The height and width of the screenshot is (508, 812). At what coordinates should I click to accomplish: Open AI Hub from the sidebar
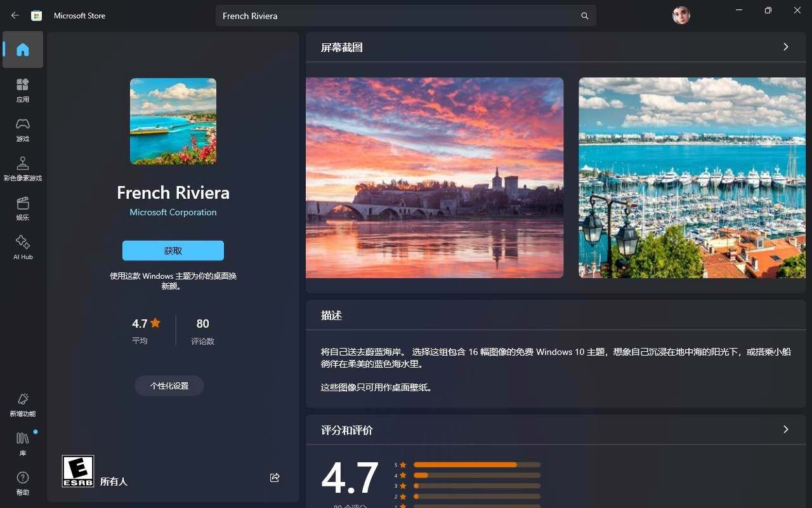click(x=23, y=246)
